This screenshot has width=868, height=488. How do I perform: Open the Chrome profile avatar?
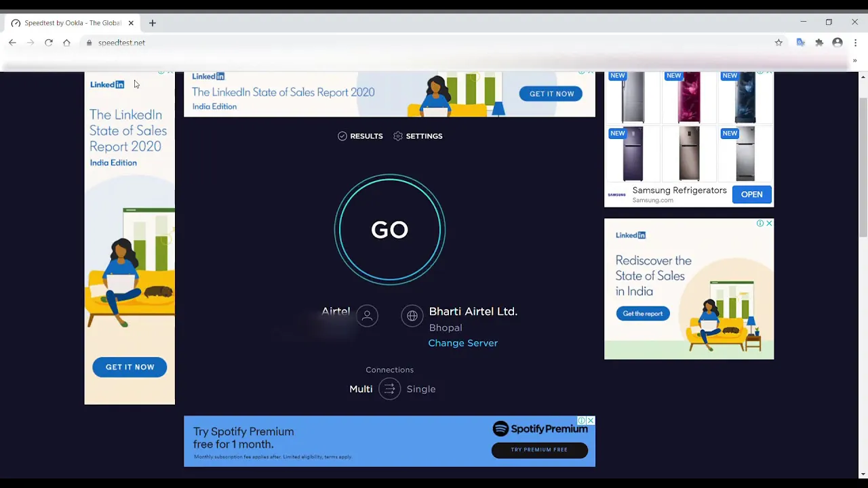pos(837,43)
